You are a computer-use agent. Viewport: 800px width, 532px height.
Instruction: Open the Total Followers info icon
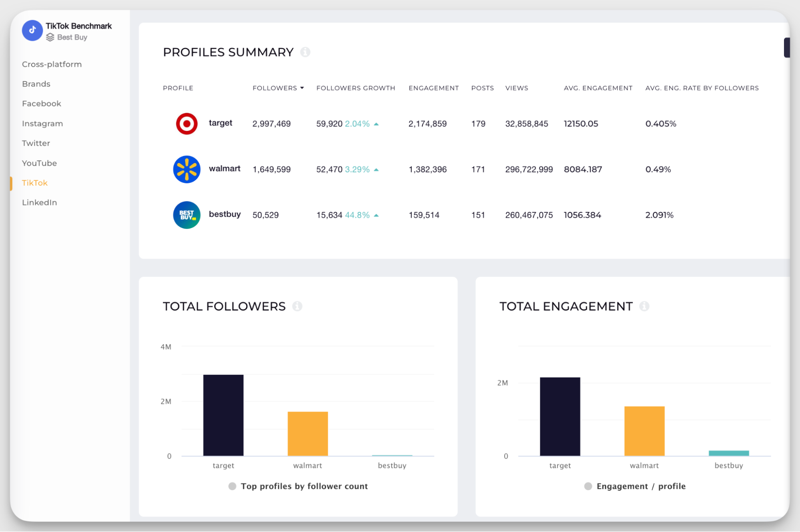click(x=297, y=306)
